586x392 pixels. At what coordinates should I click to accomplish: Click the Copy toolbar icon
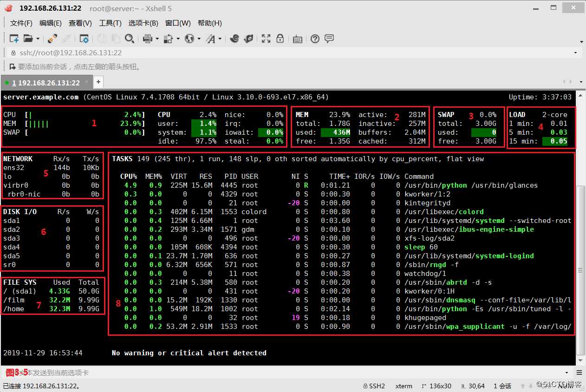102,39
